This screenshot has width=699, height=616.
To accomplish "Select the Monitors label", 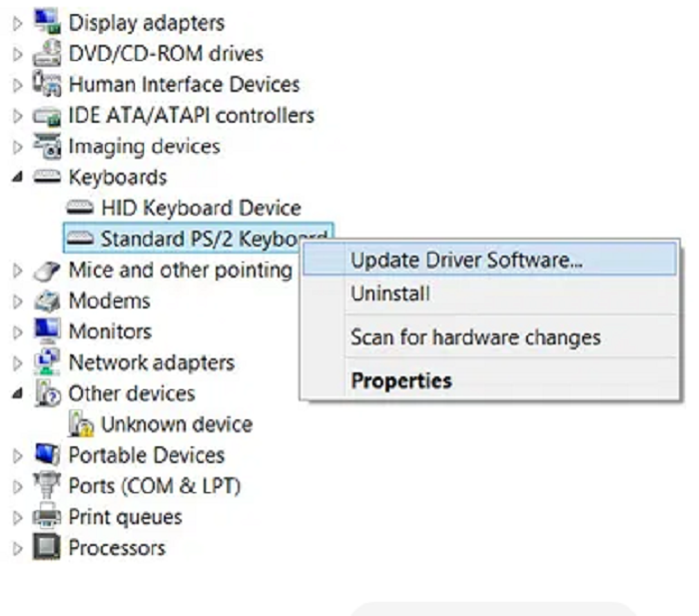I will (x=110, y=331).
